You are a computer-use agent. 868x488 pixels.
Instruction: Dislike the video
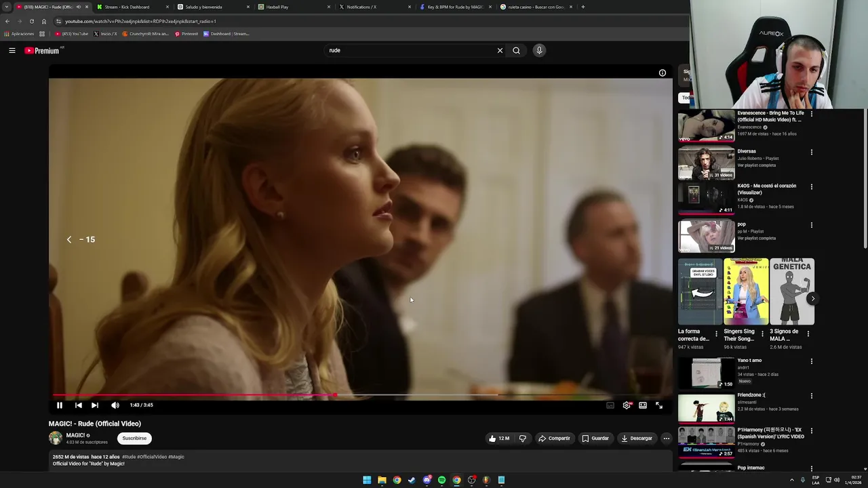coord(522,439)
